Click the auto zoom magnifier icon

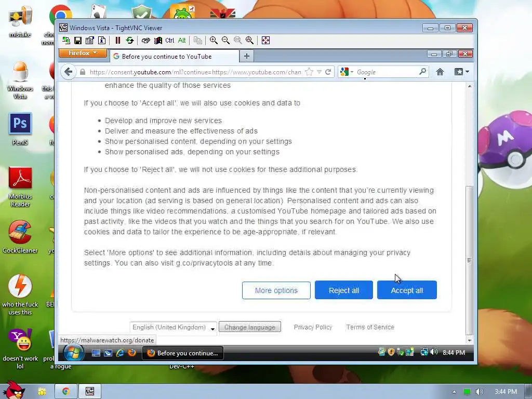[249, 41]
